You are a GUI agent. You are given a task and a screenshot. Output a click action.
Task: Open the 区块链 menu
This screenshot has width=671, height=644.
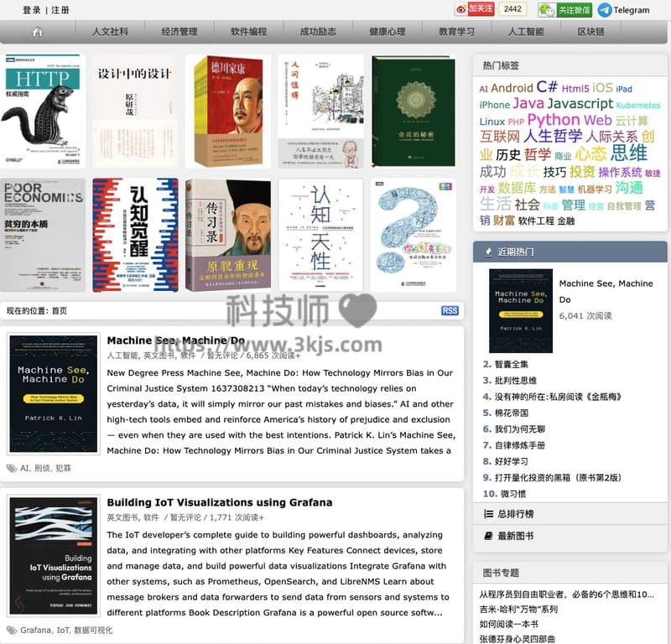[x=591, y=32]
